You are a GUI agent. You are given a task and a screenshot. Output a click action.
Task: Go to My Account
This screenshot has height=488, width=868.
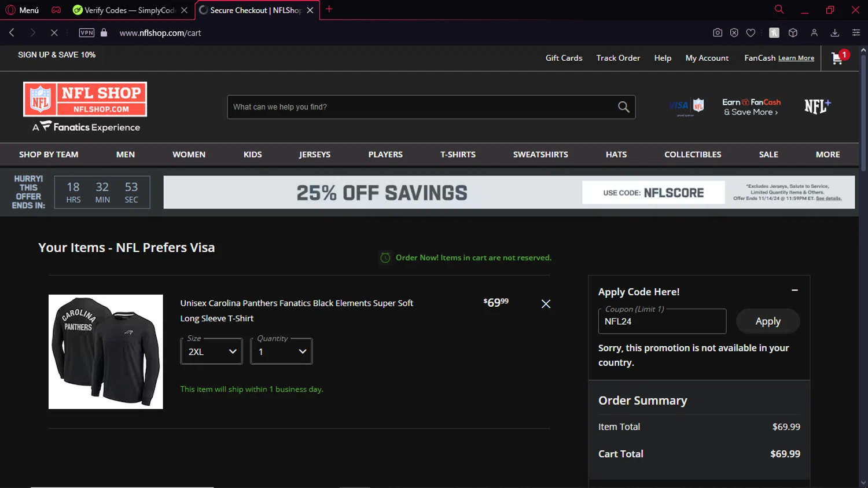[x=707, y=58]
